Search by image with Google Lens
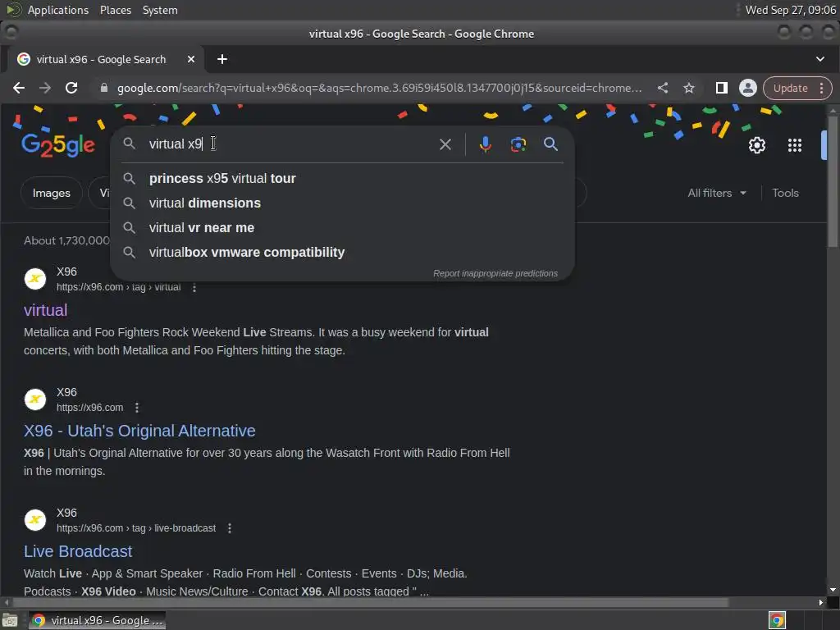The width and height of the screenshot is (840, 630). 518,144
